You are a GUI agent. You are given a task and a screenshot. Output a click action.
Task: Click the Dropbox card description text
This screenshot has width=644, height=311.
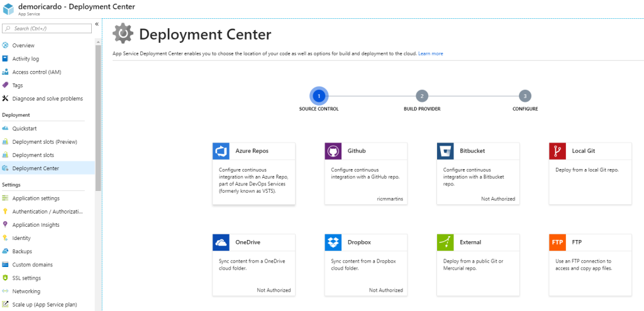pyautogui.click(x=364, y=265)
